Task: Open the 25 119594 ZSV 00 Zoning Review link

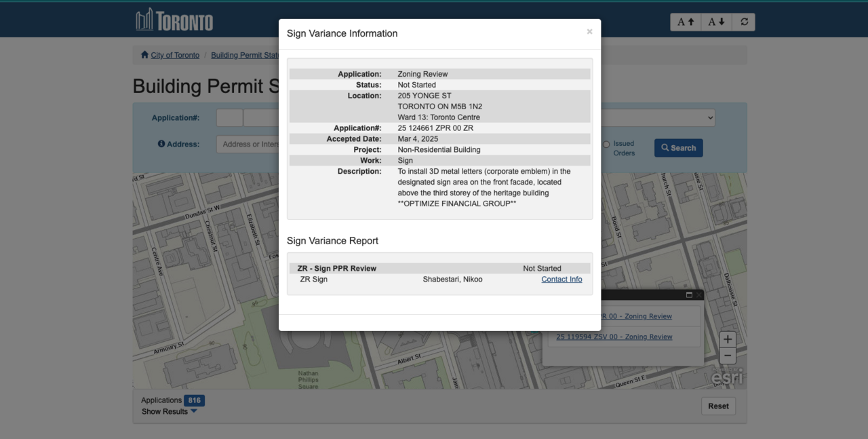Action: tap(614, 337)
